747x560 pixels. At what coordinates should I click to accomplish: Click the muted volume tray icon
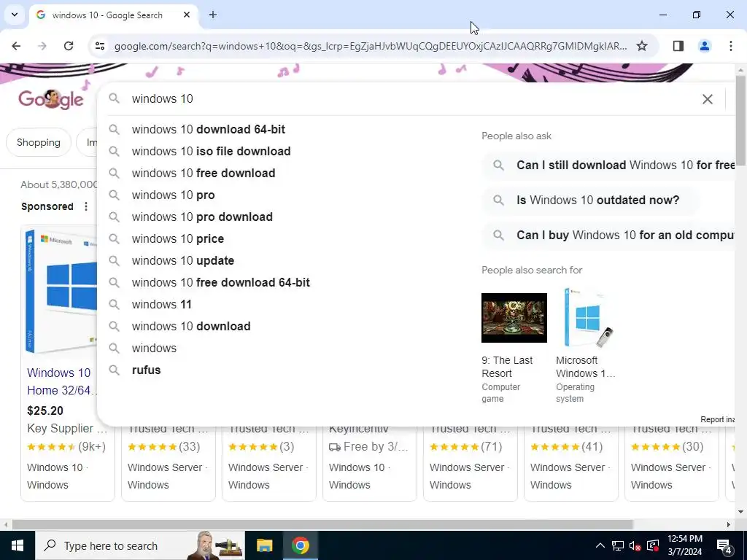point(635,545)
